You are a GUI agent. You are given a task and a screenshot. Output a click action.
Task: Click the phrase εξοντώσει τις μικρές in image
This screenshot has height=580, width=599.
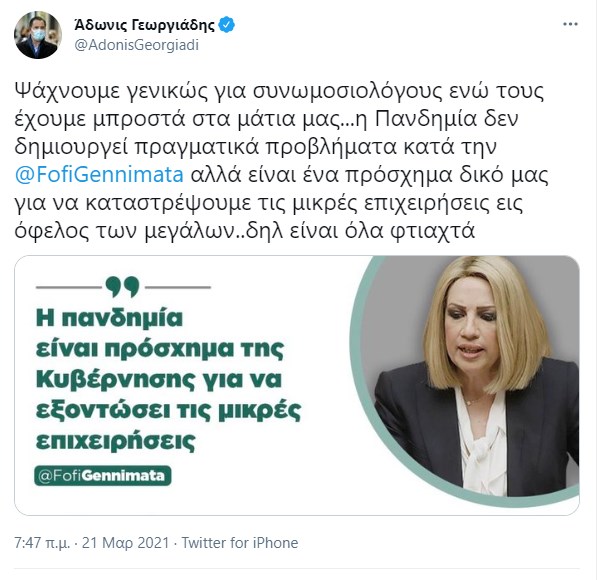[168, 411]
